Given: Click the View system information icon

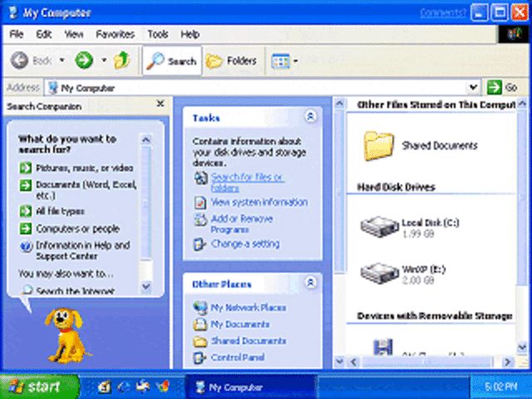Looking at the screenshot, I should pos(200,203).
